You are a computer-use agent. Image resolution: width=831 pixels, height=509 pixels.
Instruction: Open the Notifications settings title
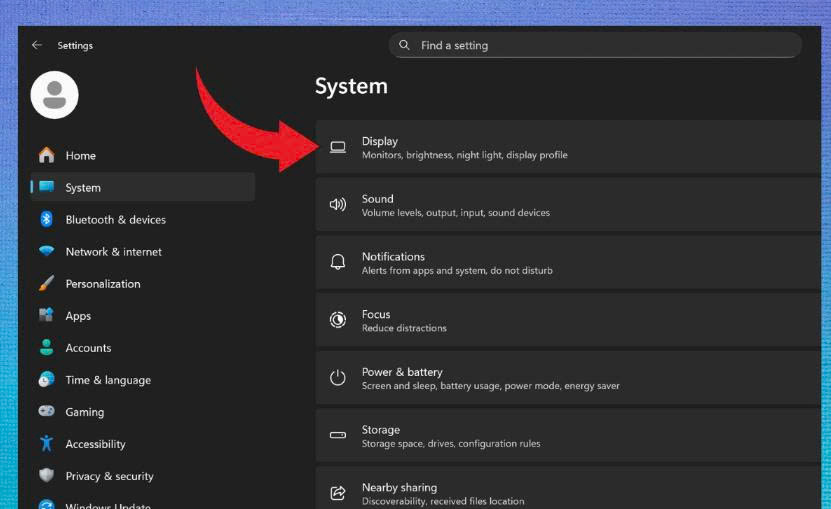tap(393, 257)
